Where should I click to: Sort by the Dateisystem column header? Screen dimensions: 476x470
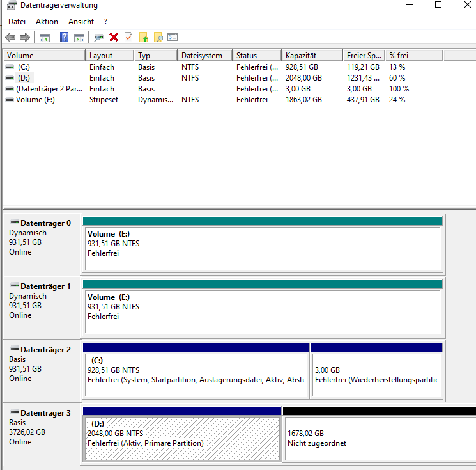click(x=204, y=56)
